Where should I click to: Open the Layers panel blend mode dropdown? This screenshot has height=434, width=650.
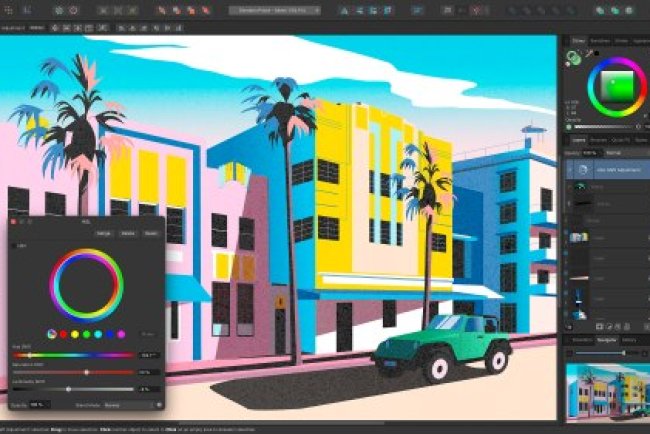[612, 153]
